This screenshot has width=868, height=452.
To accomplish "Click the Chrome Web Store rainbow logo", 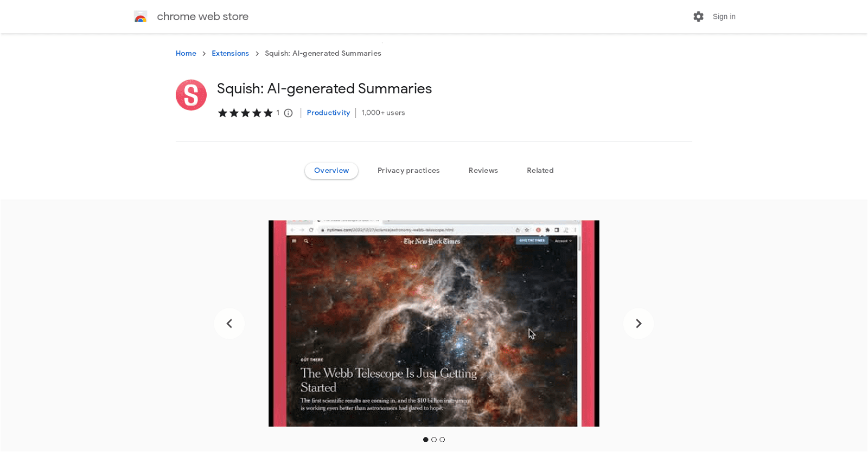I will tap(141, 17).
